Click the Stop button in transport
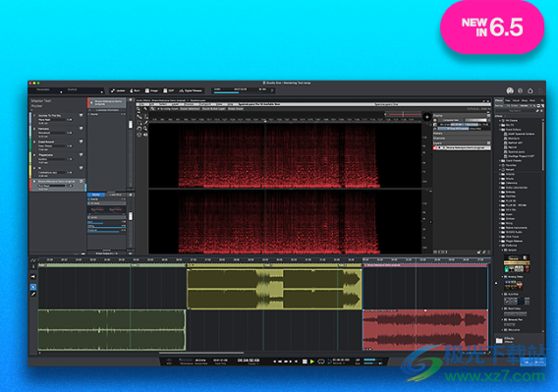This screenshot has width=558, height=392. click(x=305, y=362)
